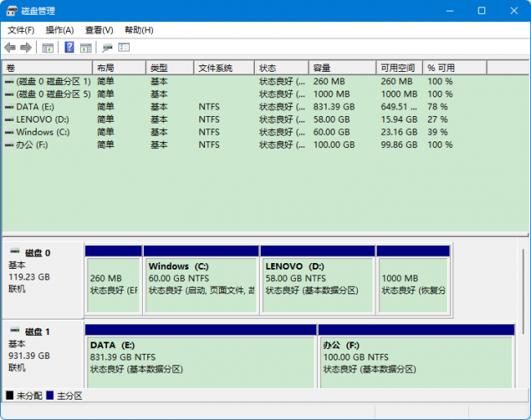Image resolution: width=531 pixels, height=420 pixels.
Task: Open the 操作(A) menu
Action: (x=60, y=30)
